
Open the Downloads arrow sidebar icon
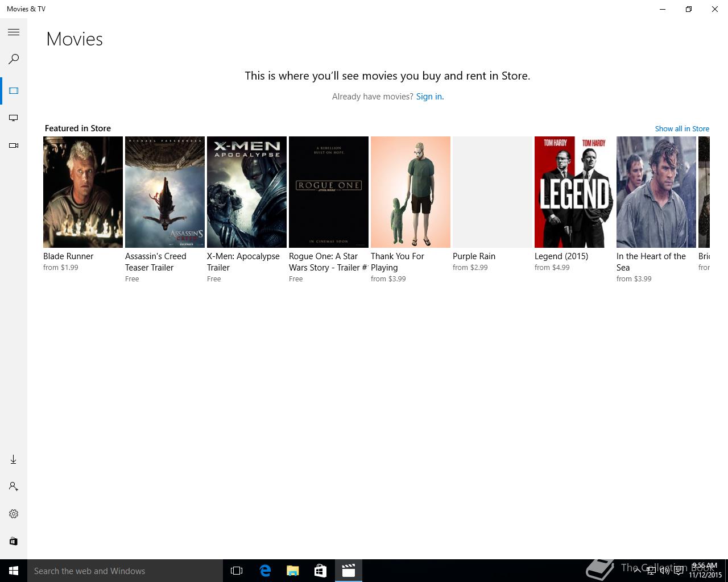pyautogui.click(x=14, y=459)
